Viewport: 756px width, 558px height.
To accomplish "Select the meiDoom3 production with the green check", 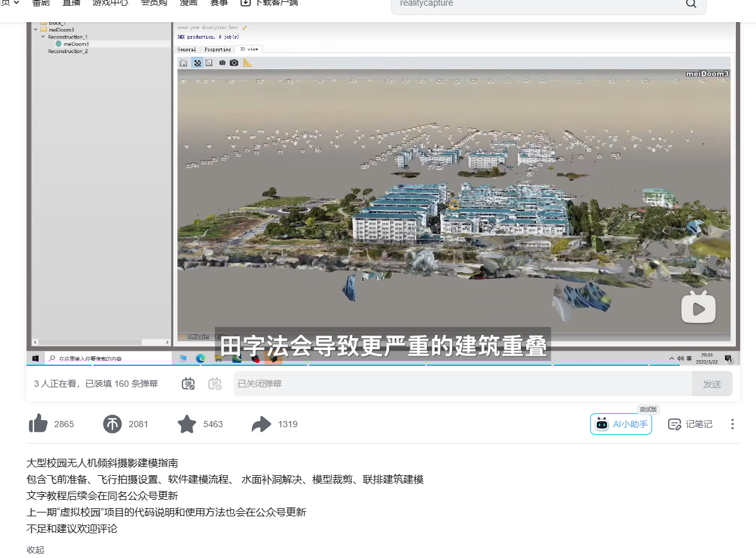I will [x=73, y=44].
